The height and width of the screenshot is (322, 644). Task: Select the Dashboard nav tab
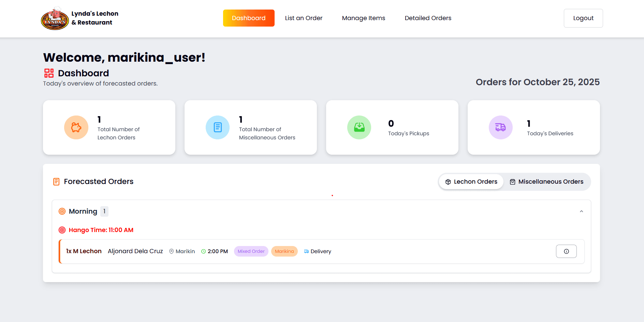point(249,18)
